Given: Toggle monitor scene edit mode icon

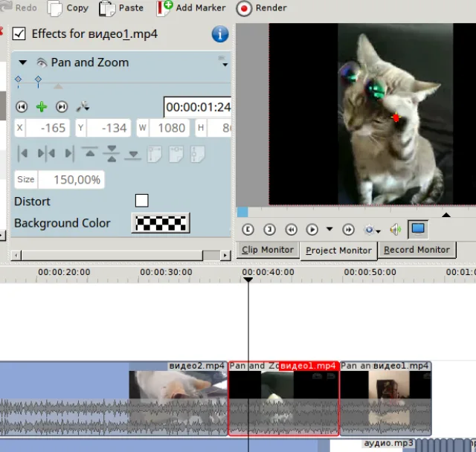Looking at the screenshot, I should [418, 229].
